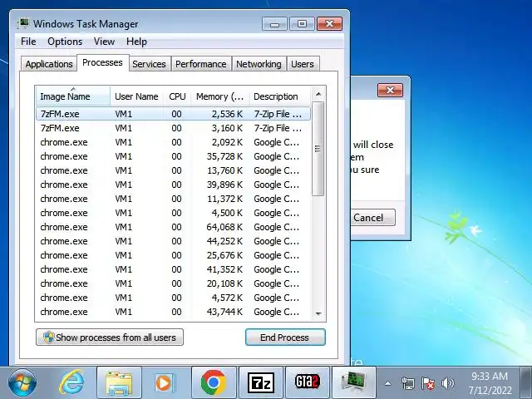This screenshot has width=532, height=399.
Task: Select chrome.exe process using 41,352 K
Action: (x=173, y=269)
